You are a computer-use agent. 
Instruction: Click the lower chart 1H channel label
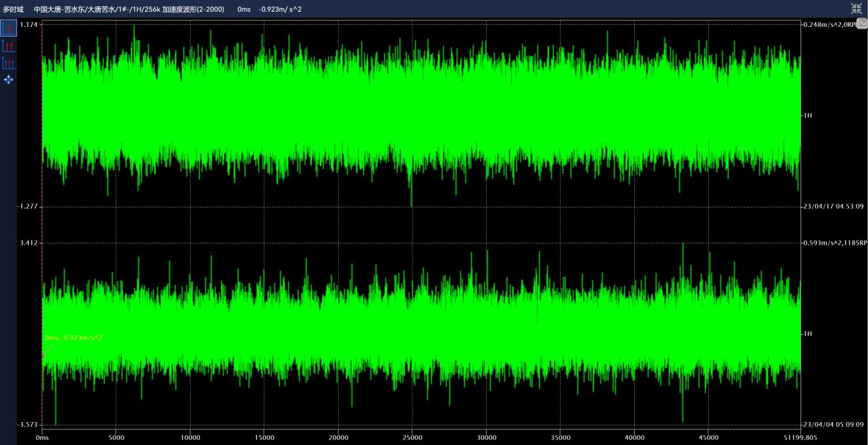coord(807,334)
